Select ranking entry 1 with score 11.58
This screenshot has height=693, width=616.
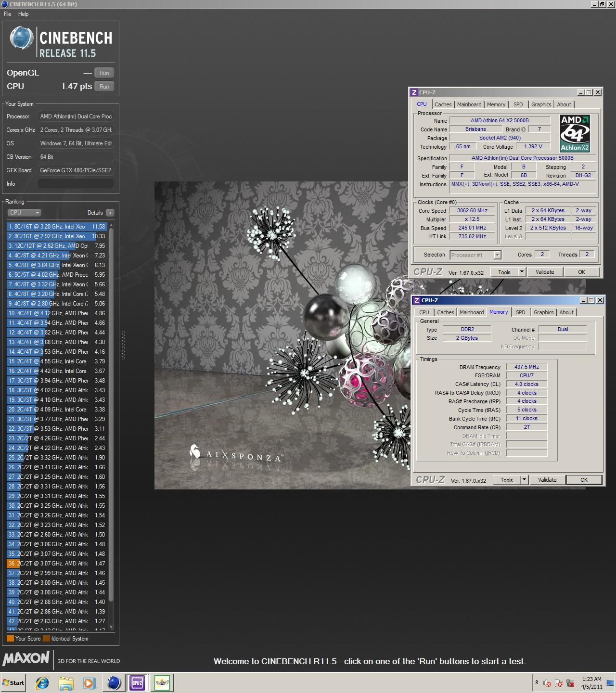coord(57,227)
